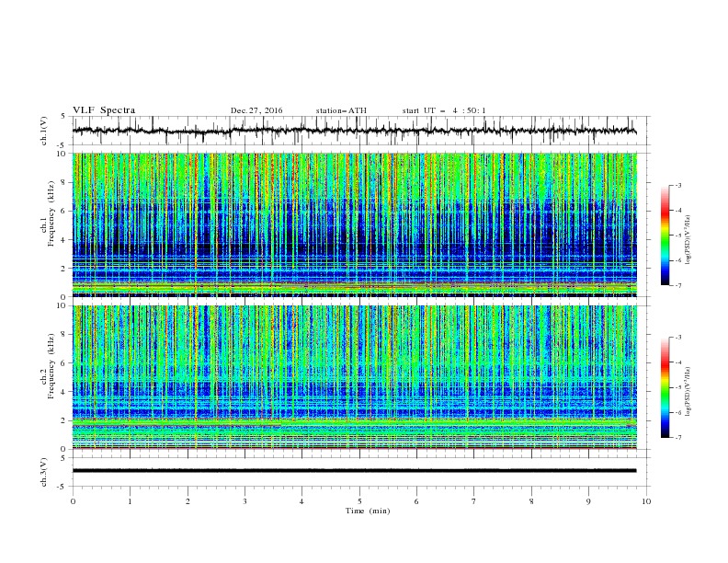Click the ch.2 spectrogram panel
The image size is (728, 563).
[354, 377]
